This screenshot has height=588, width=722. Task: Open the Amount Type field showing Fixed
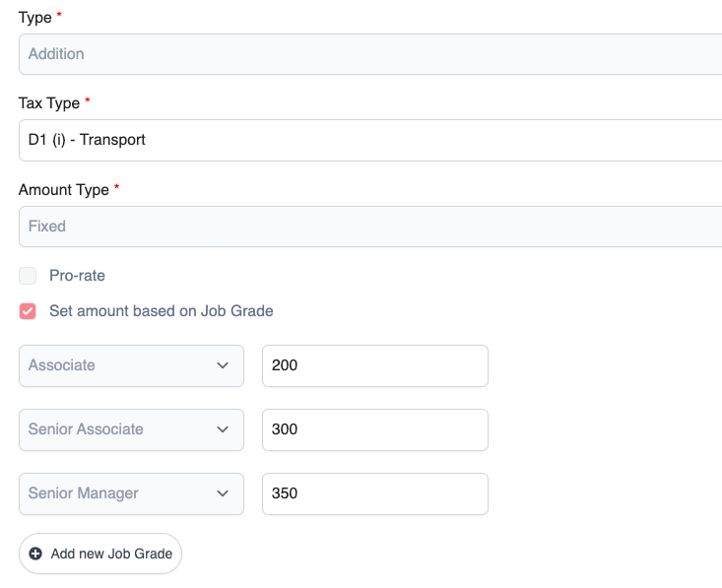point(370,227)
